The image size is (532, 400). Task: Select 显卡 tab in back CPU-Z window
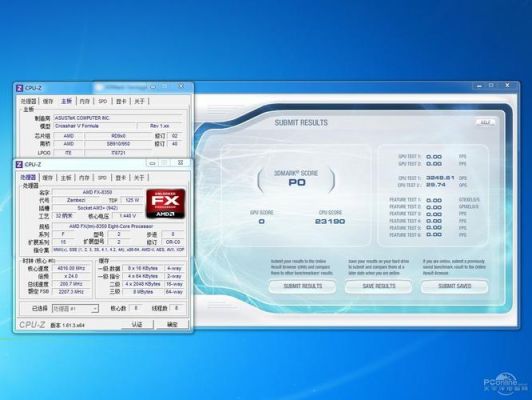pos(121,101)
